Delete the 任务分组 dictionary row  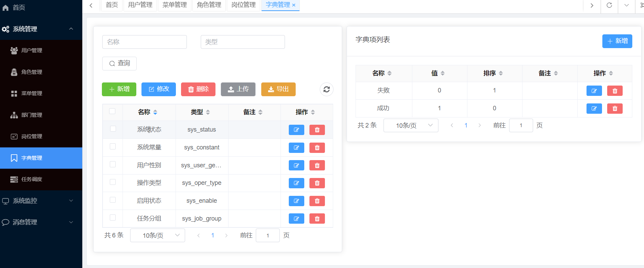(317, 219)
